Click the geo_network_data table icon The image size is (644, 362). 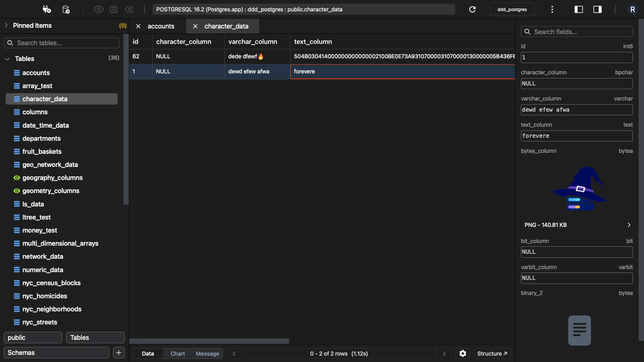tap(17, 165)
